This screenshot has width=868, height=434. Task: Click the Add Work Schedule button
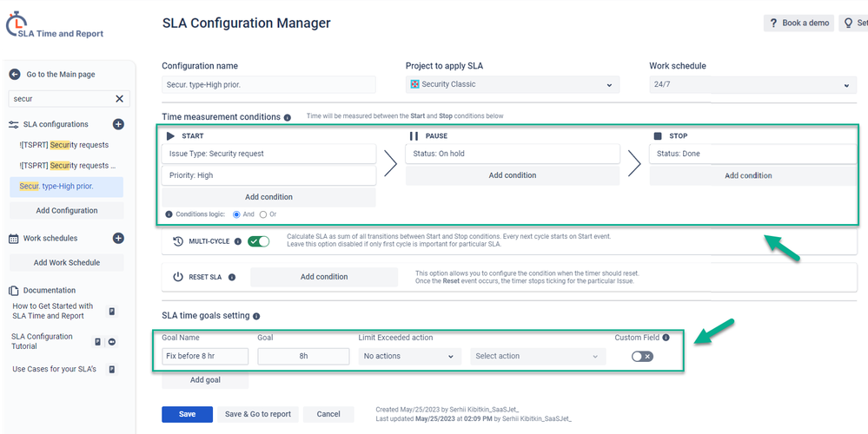pos(66,263)
